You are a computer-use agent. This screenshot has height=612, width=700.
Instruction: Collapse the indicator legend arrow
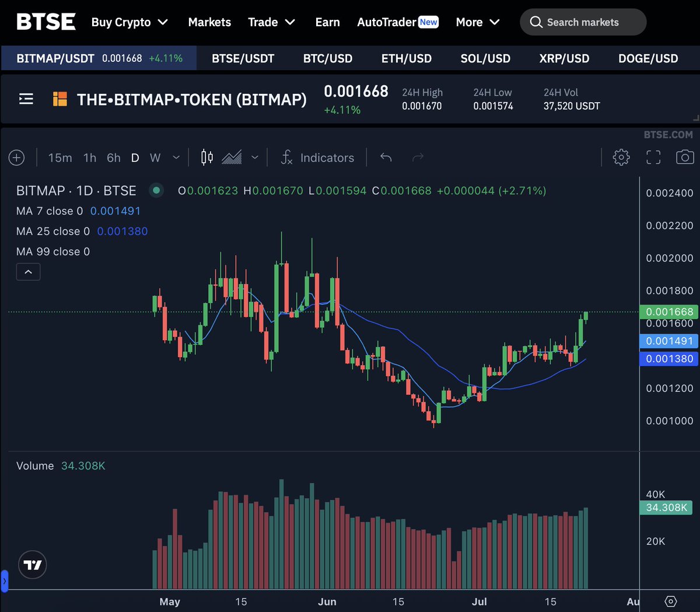point(28,271)
